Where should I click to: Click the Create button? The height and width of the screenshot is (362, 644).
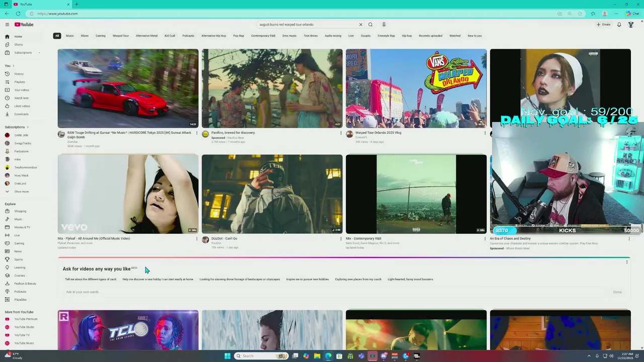coord(603,24)
